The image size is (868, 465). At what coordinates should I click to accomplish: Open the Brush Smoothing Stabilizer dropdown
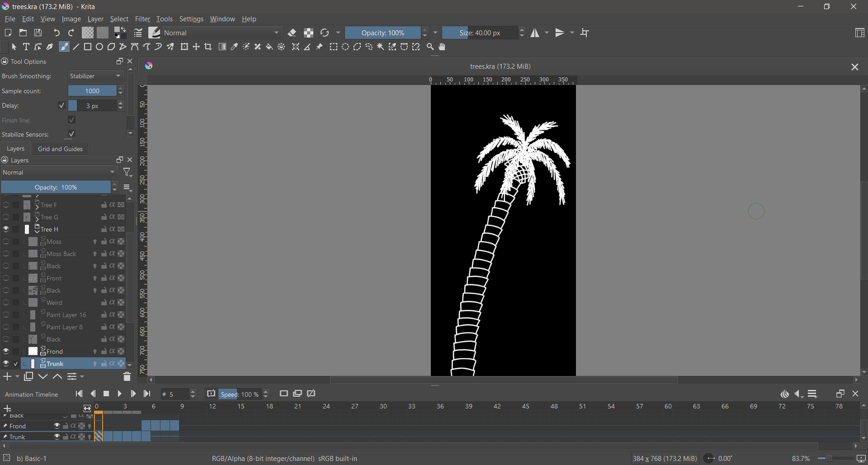click(x=96, y=76)
